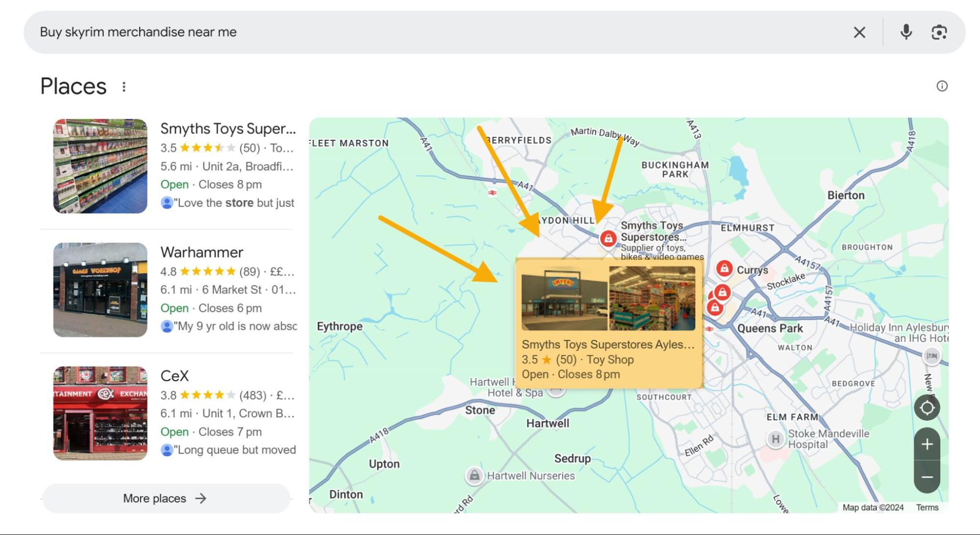Click the red pin directly below Currys

pyautogui.click(x=722, y=293)
